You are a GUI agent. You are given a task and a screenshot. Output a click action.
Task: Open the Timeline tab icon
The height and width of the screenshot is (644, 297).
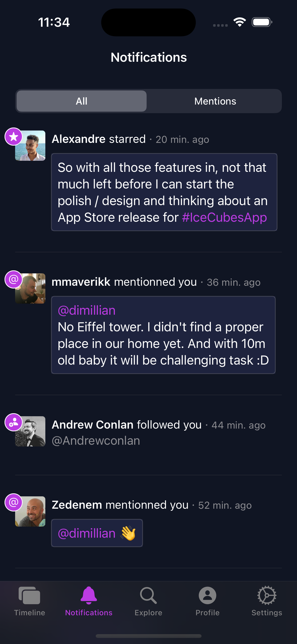point(29,596)
